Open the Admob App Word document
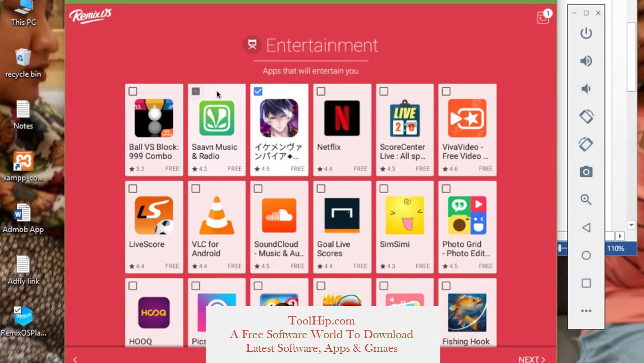 point(23,219)
